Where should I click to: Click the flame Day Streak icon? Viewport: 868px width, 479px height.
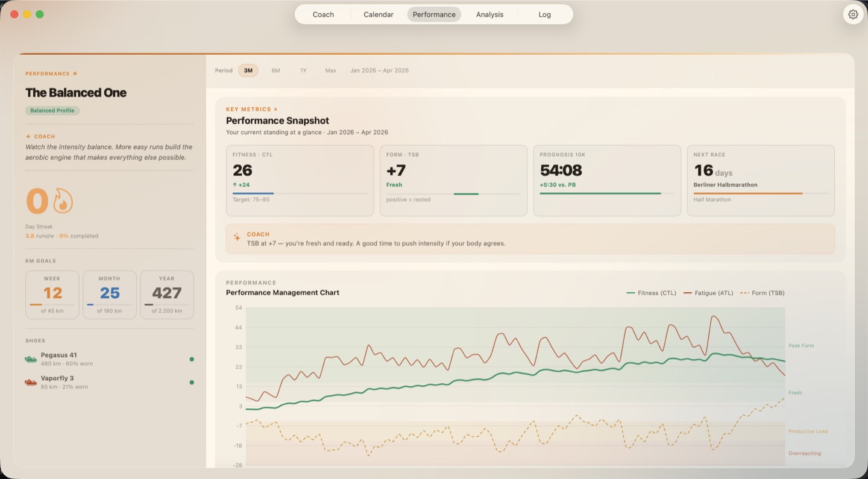point(63,201)
